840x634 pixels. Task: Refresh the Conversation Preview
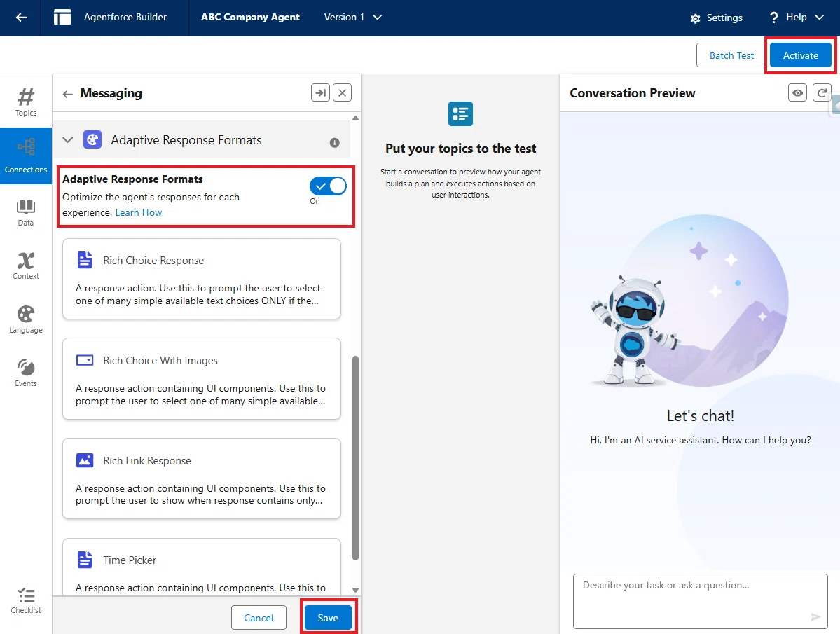click(822, 92)
